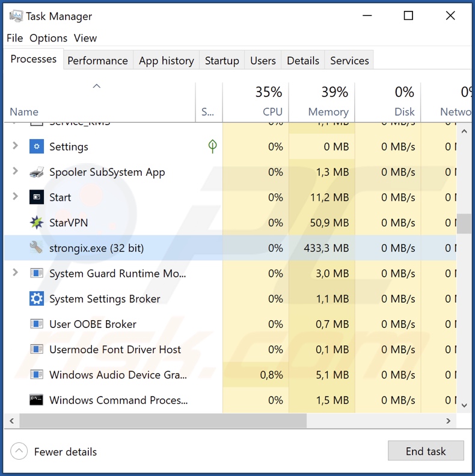Click the 5,1 MB memory value
Viewport: 475px width, 476px height.
click(332, 375)
